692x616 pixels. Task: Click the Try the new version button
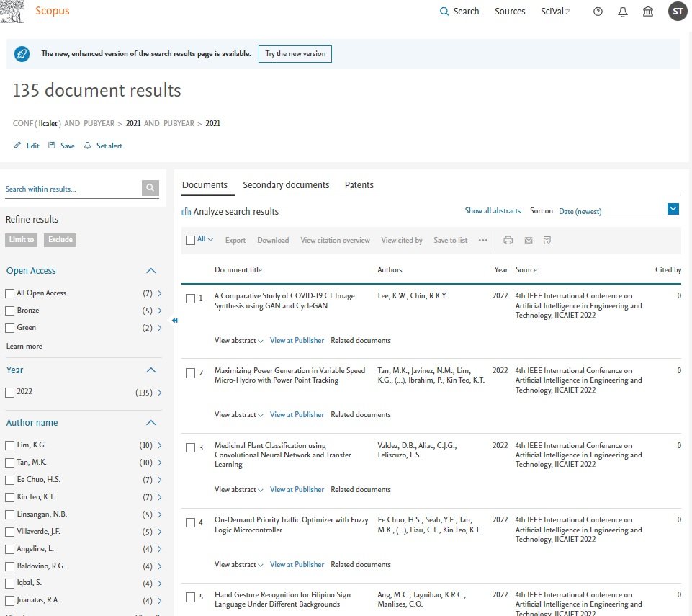coord(295,54)
